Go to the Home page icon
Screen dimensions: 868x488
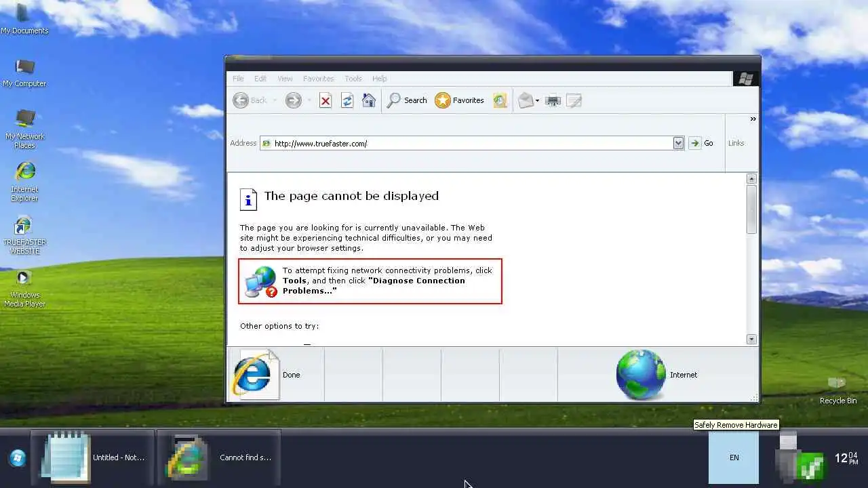click(369, 100)
